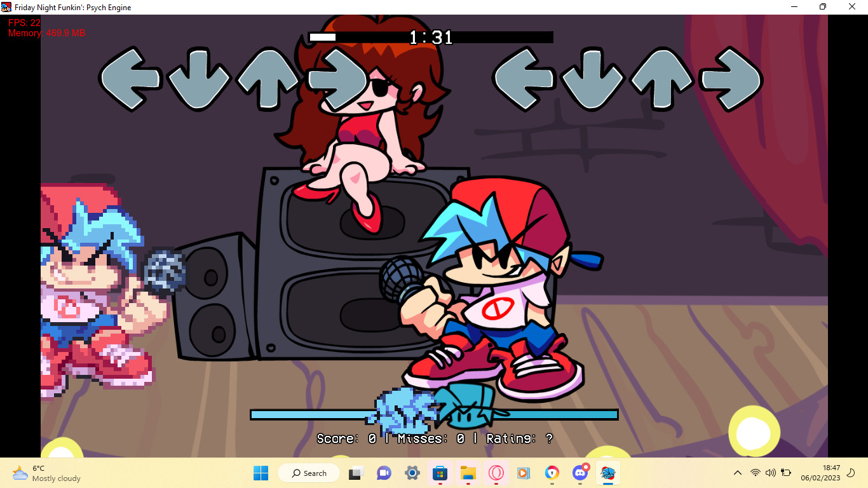The image size is (868, 488).
Task: Click the opponent's right arrow receptor
Action: (x=337, y=79)
